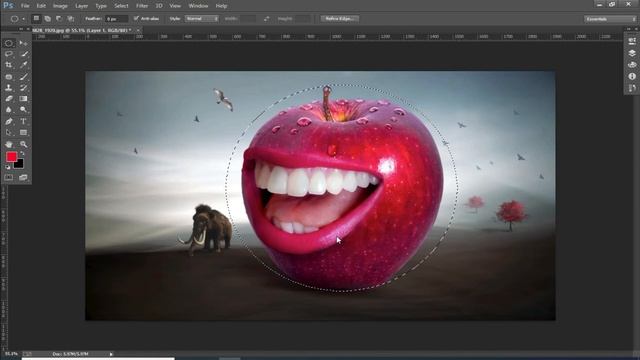The width and height of the screenshot is (640, 360).
Task: Enable Intersect with selection mode
Action: tap(71, 18)
